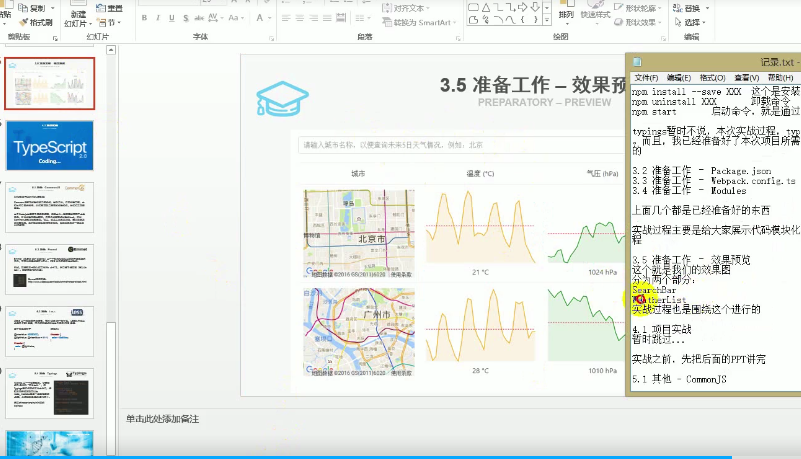Select the CommonJS slide thumbnail
801x459 pixels.
[50, 207]
